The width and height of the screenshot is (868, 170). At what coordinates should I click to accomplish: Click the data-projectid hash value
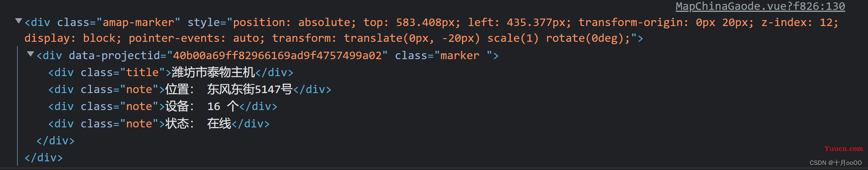pos(277,56)
